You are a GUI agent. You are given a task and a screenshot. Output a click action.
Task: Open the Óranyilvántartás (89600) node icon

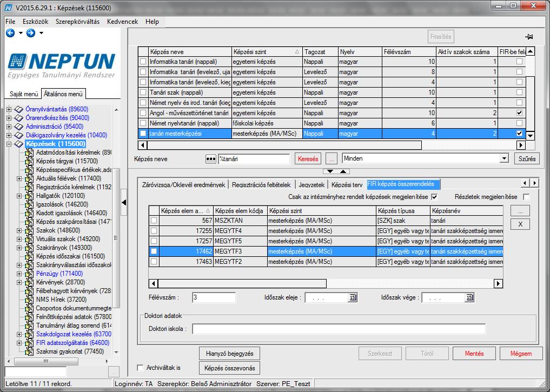(19, 109)
